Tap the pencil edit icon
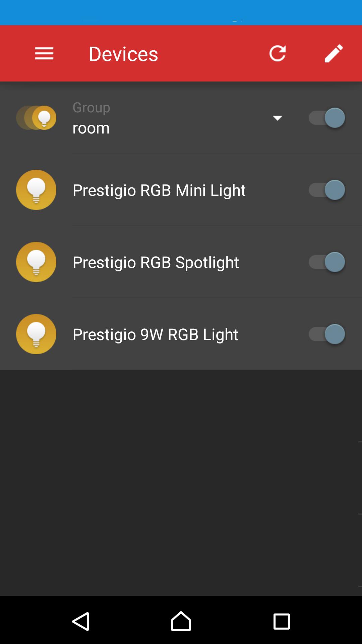The image size is (362, 644). [x=334, y=54]
